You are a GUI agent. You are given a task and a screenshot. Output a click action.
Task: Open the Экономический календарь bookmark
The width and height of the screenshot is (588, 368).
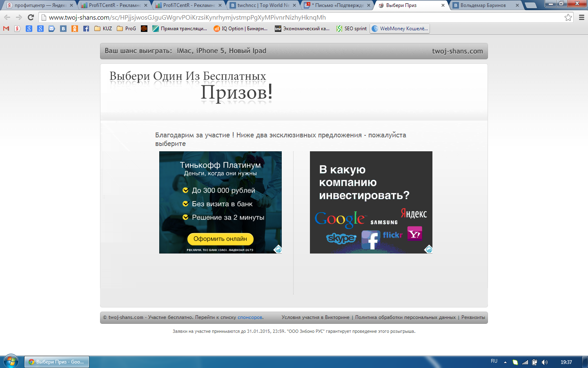click(302, 29)
